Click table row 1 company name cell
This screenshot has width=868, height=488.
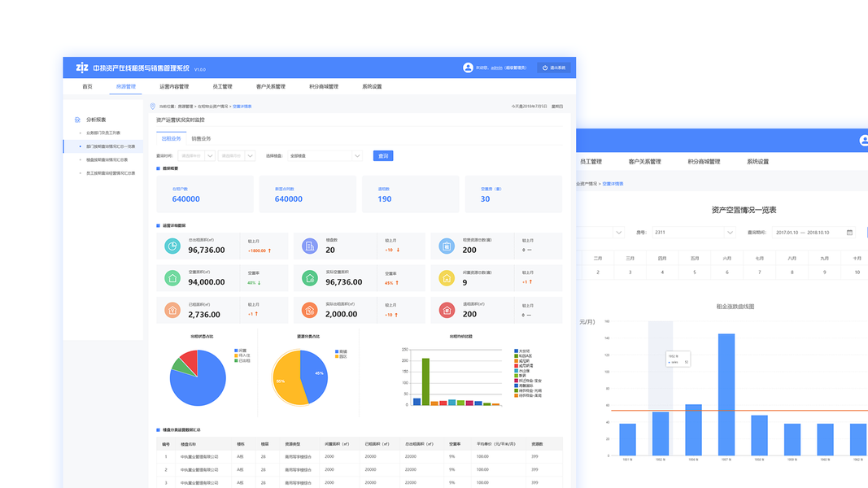click(x=199, y=457)
